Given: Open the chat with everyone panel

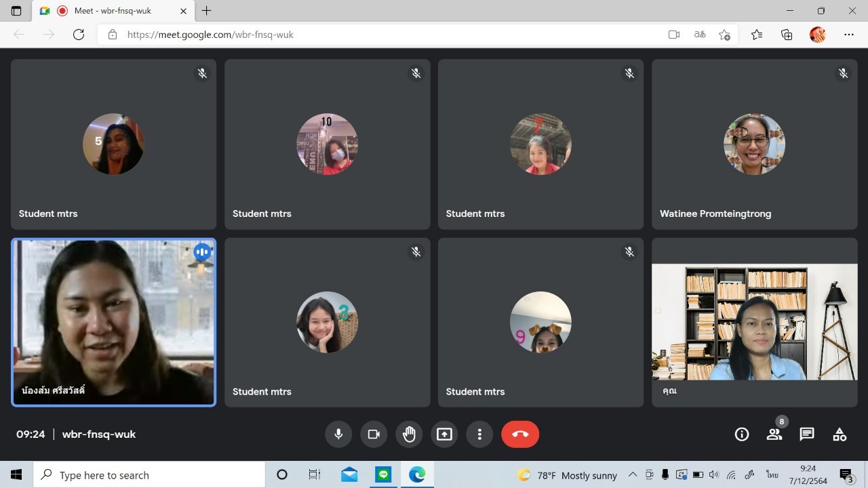Looking at the screenshot, I should point(807,434).
